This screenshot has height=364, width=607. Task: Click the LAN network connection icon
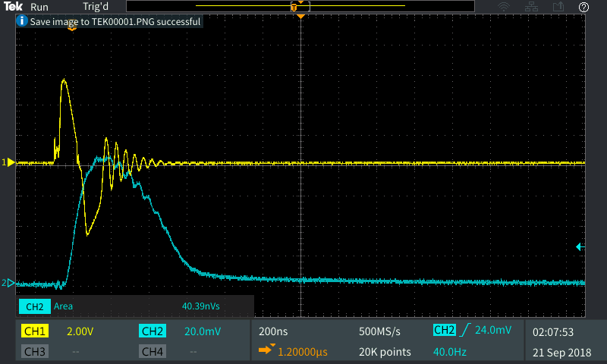point(531,7)
